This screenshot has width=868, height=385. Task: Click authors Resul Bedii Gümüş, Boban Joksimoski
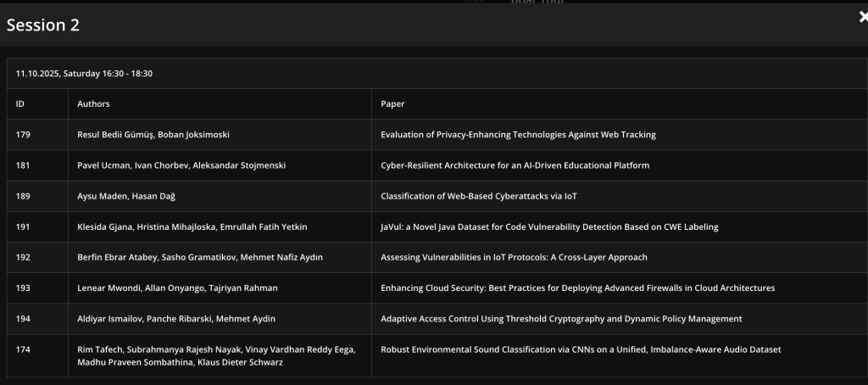(x=153, y=135)
